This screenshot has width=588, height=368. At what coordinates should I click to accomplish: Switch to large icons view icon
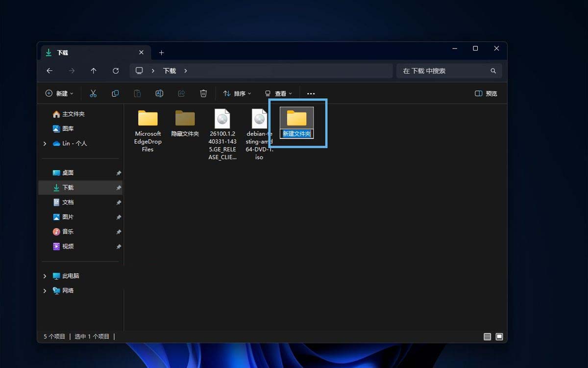click(x=499, y=337)
